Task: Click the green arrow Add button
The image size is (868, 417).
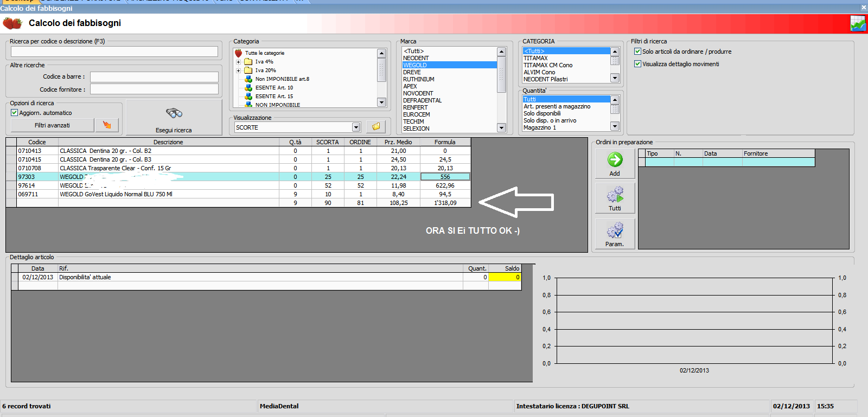Action: [615, 164]
